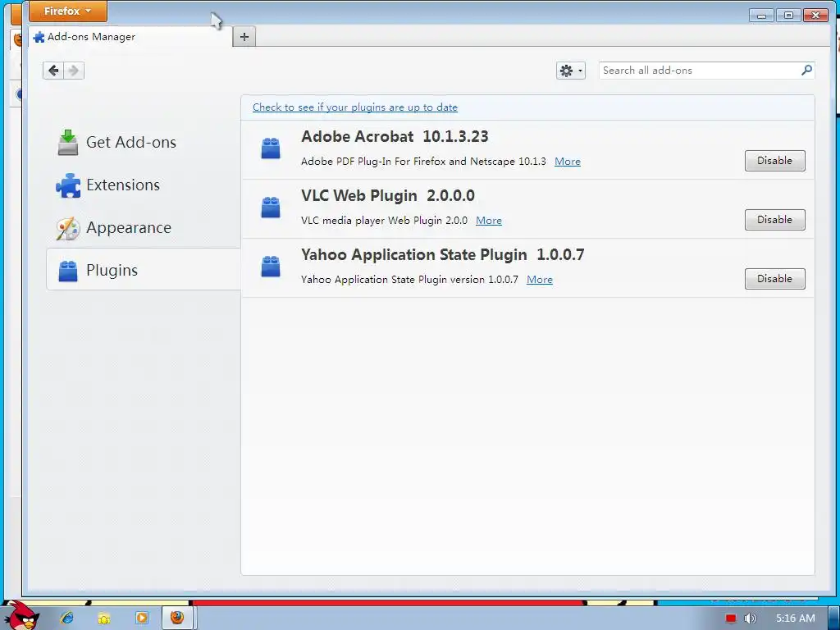Image resolution: width=840 pixels, height=630 pixels.
Task: Close the Firefox window
Action: 816,15
